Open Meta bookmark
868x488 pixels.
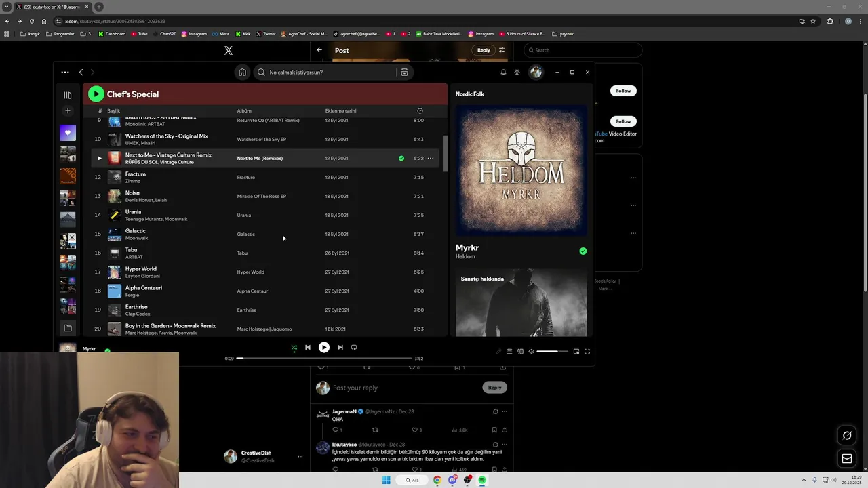(x=220, y=33)
